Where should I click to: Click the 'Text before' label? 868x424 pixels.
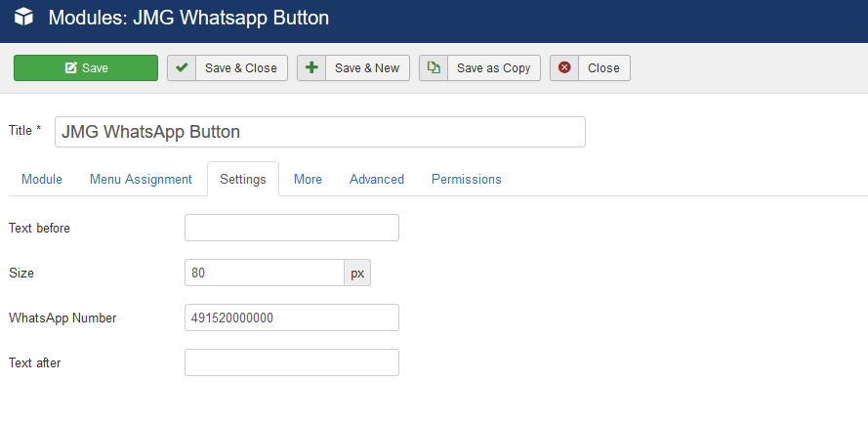click(x=39, y=228)
